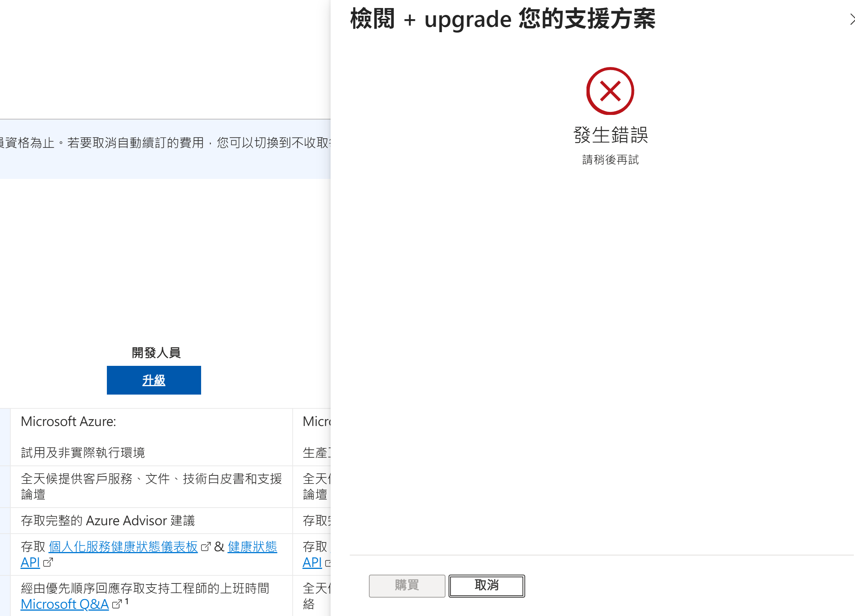Click the red error circle icon

pos(610,91)
